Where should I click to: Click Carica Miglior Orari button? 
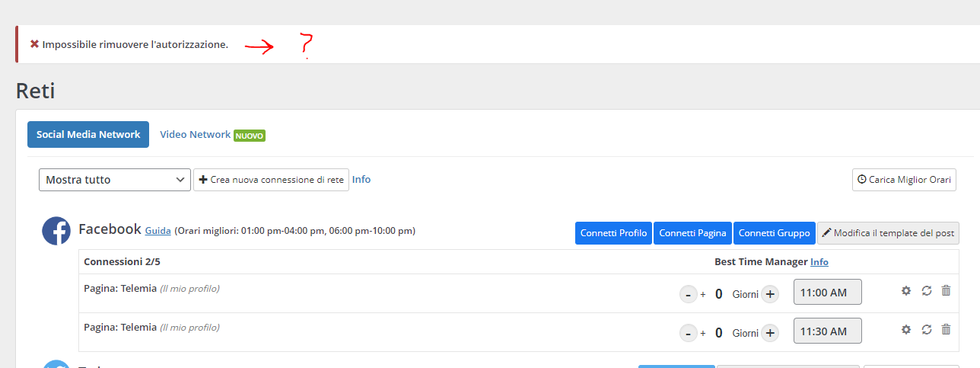coord(904,180)
